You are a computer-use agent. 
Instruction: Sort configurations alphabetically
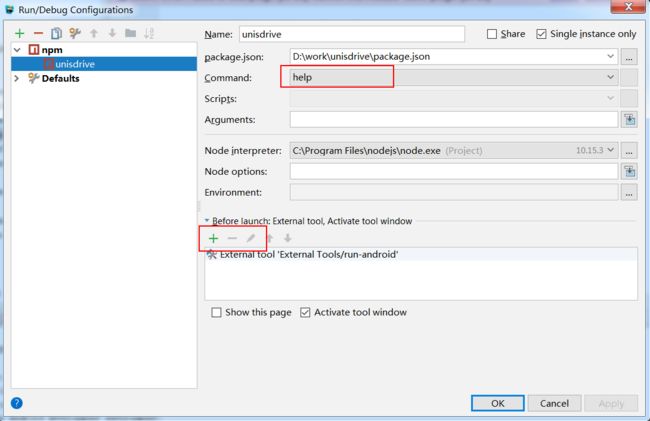click(x=149, y=33)
